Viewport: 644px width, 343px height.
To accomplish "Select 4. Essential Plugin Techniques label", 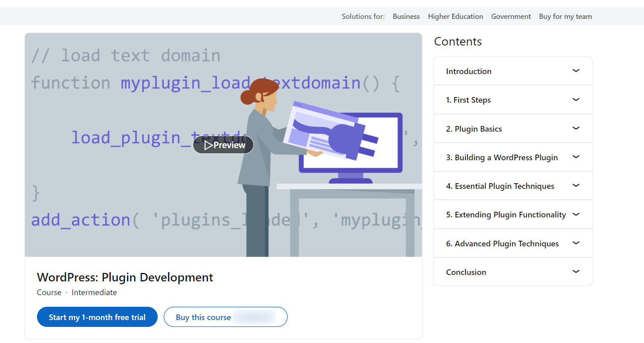I will 500,186.
